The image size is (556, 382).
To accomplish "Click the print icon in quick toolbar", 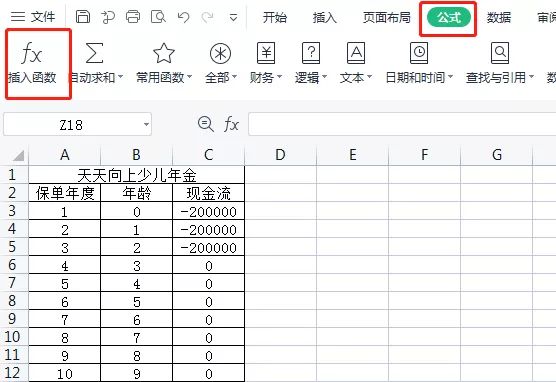I will click(133, 17).
